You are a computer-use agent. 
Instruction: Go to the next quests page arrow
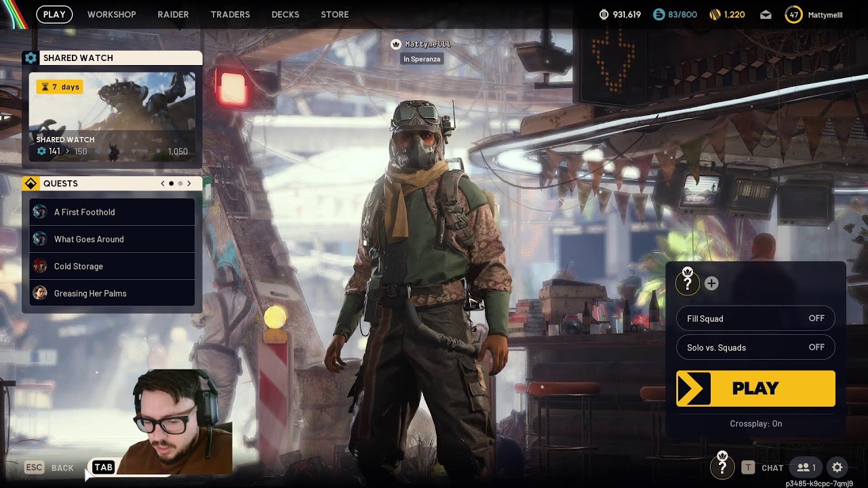(189, 184)
